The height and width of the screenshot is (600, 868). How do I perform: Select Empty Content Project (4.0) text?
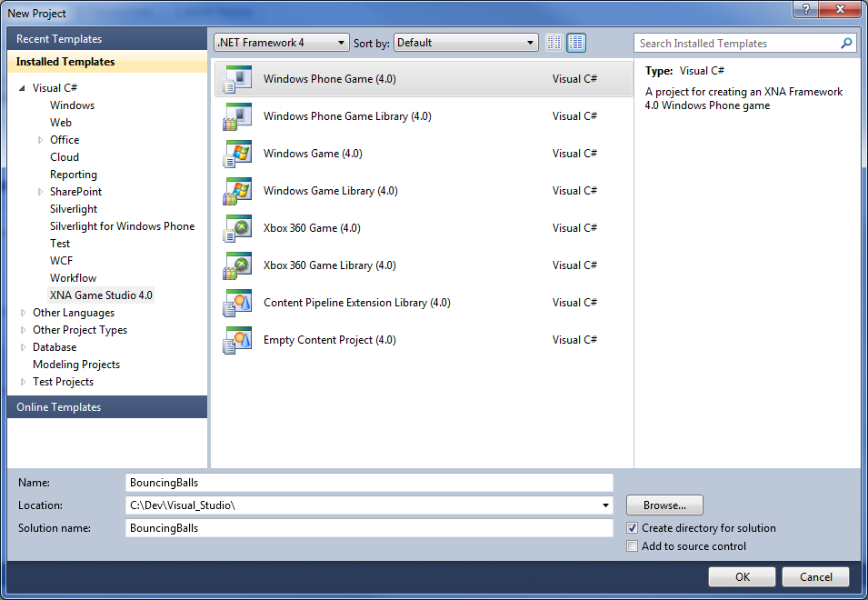coord(329,340)
